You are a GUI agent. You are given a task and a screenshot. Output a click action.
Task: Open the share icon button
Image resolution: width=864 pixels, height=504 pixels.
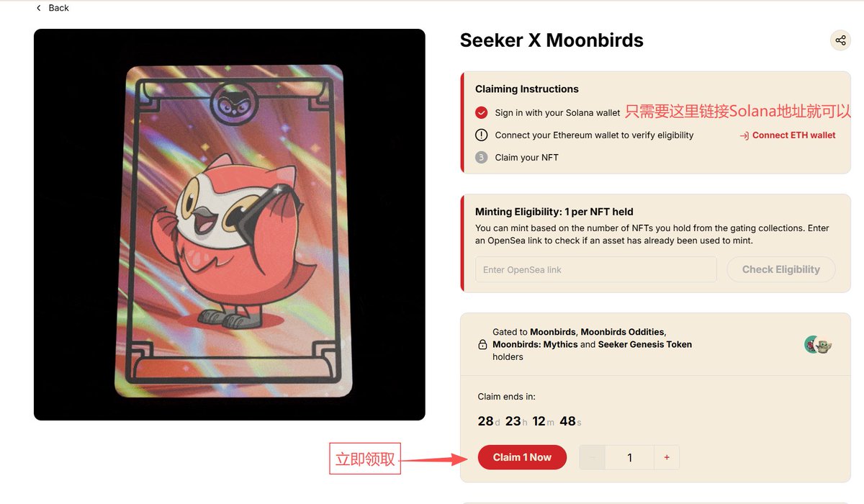point(840,40)
